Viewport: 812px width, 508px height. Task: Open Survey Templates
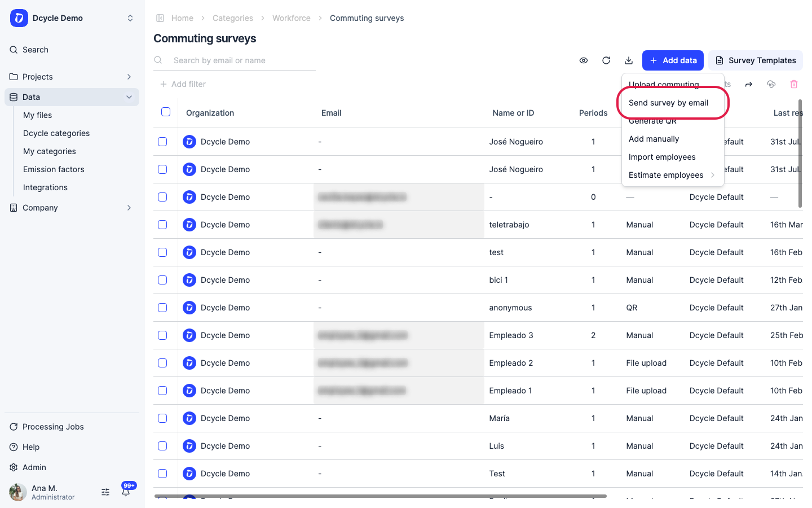[756, 60]
